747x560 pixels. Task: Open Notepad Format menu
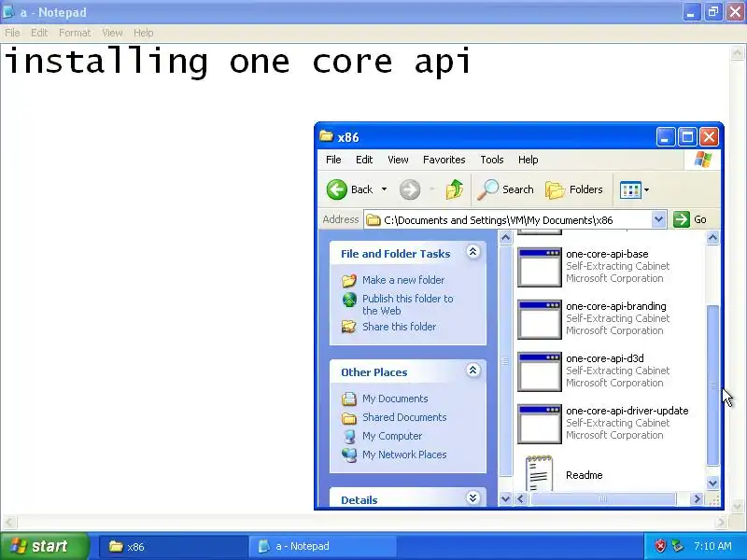click(x=75, y=33)
